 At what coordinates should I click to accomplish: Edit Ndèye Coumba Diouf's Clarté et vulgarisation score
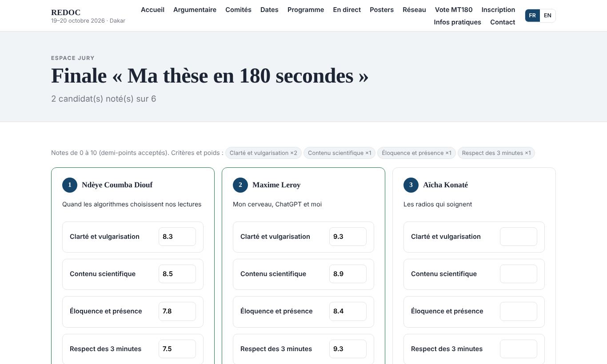tap(177, 237)
